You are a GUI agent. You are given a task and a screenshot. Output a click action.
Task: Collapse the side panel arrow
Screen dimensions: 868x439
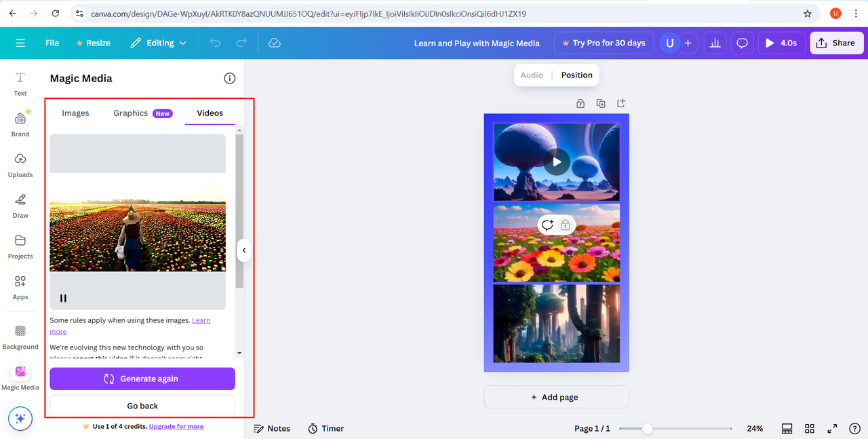(244, 250)
